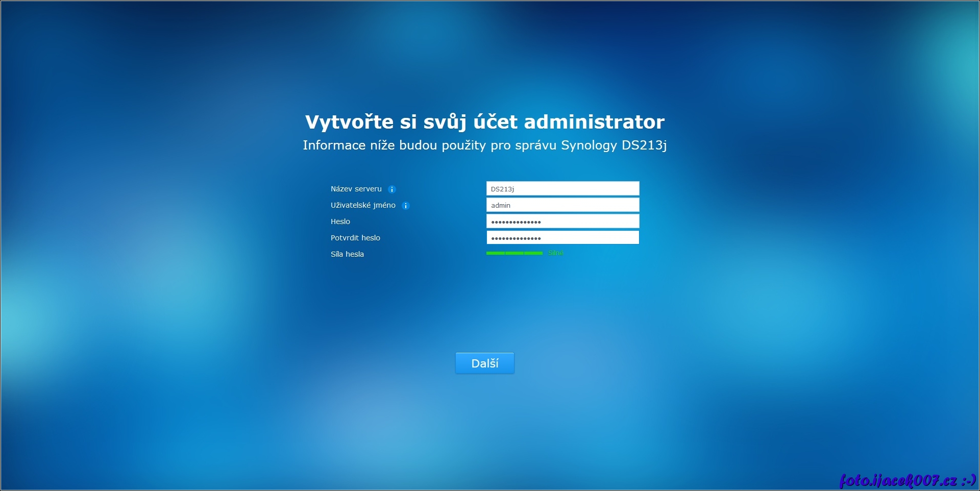Click the green Silné strength text
Screen dimensions: 980x491
(x=556, y=253)
